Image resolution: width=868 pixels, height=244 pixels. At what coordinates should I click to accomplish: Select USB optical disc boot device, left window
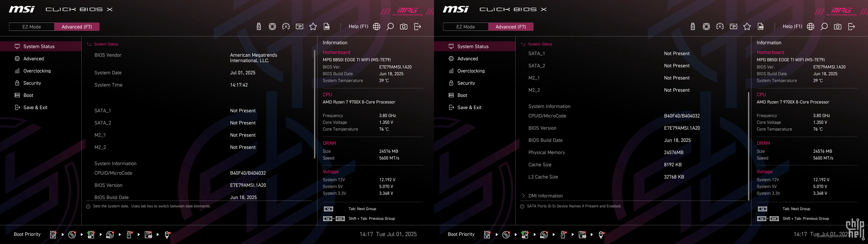point(110,235)
